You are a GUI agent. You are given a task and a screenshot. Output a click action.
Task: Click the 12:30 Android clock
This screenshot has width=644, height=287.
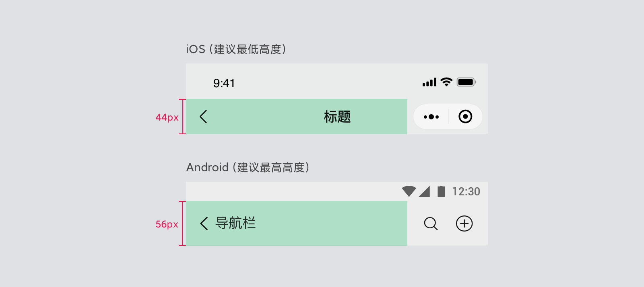466,192
